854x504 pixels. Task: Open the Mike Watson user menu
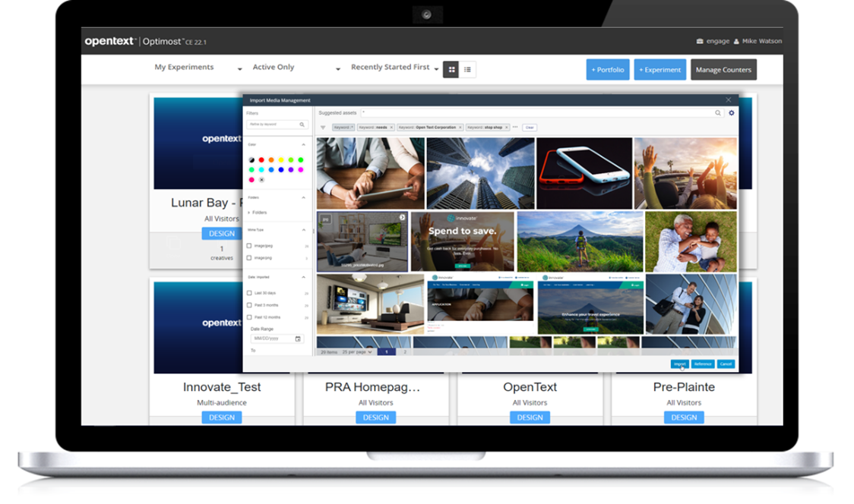pos(758,41)
